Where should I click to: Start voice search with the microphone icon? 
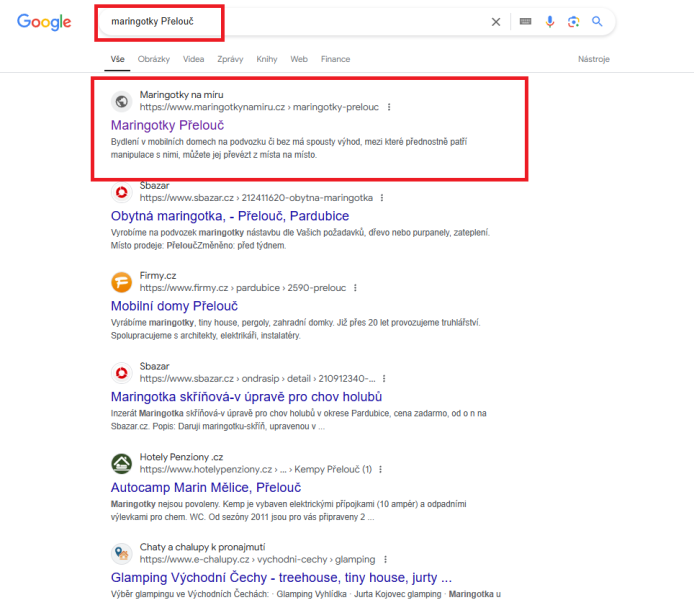[550, 21]
